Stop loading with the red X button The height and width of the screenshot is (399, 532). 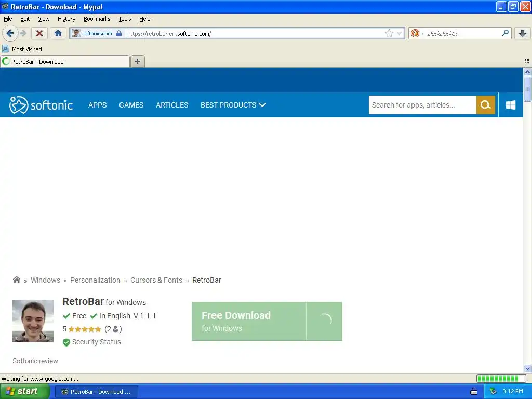tap(39, 33)
